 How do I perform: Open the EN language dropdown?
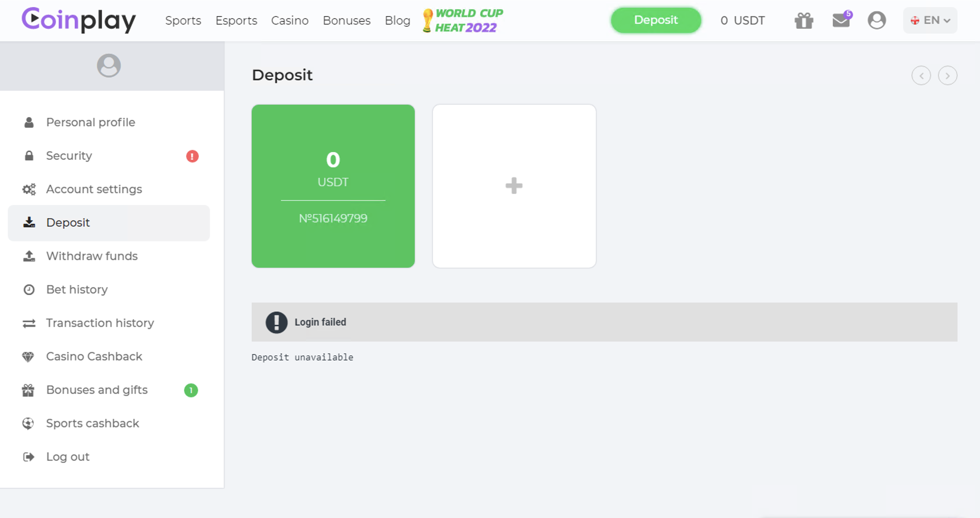(930, 20)
